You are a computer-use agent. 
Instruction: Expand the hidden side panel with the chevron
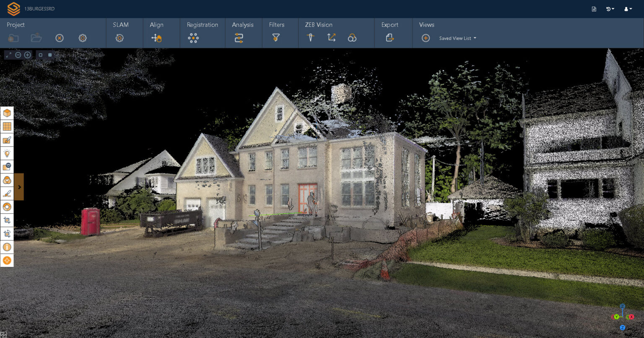(19, 187)
